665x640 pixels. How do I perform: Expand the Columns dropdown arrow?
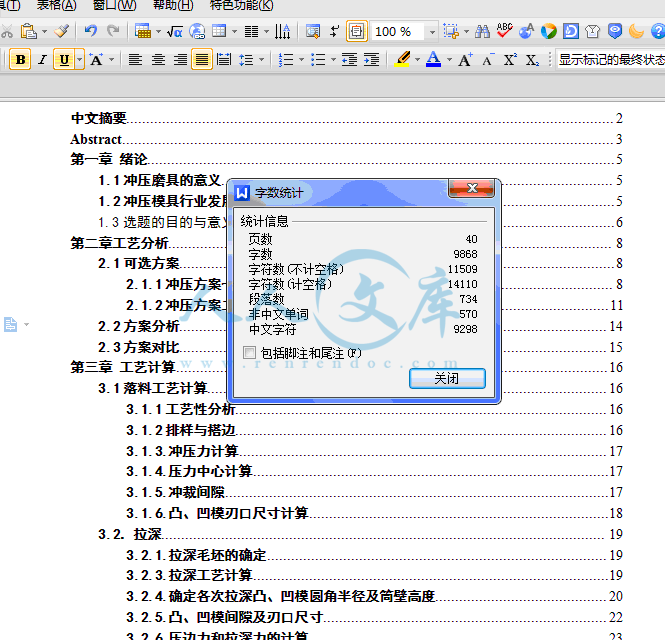tap(266, 31)
